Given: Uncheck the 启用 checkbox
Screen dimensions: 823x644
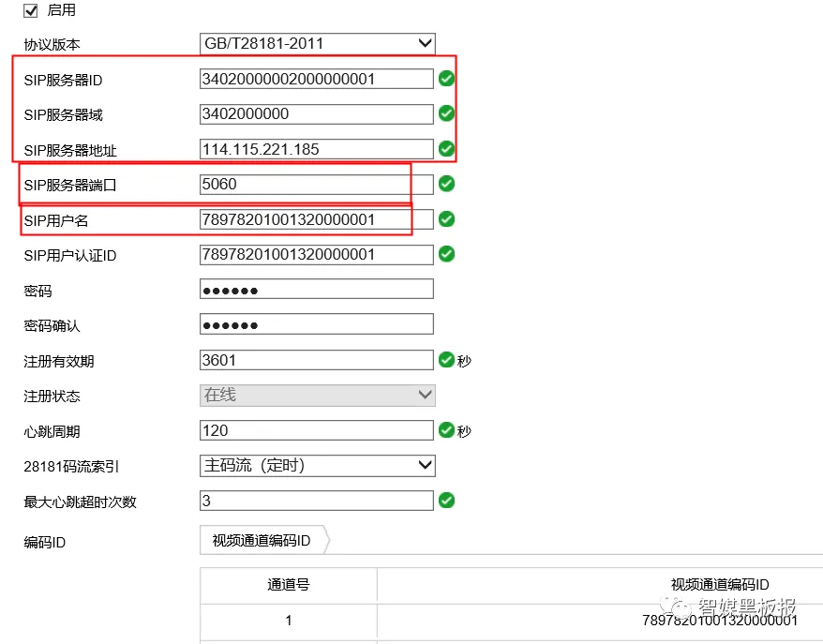Looking at the screenshot, I should tap(31, 10).
